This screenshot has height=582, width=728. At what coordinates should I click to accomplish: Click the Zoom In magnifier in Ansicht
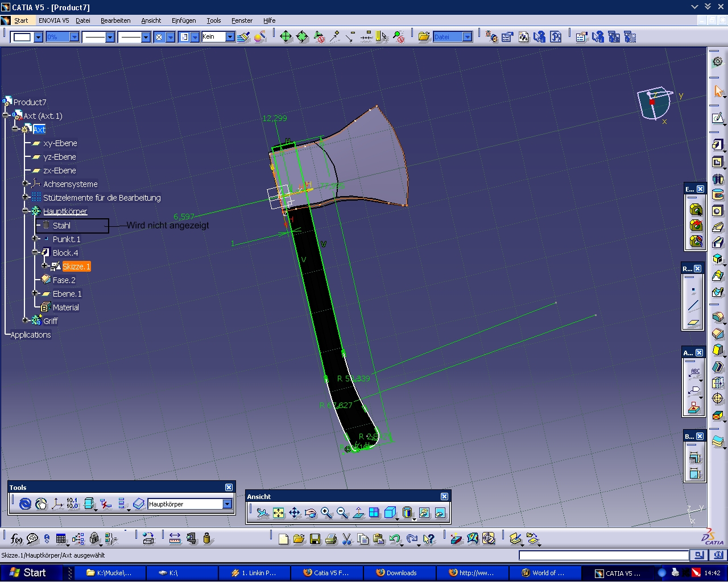click(x=326, y=513)
